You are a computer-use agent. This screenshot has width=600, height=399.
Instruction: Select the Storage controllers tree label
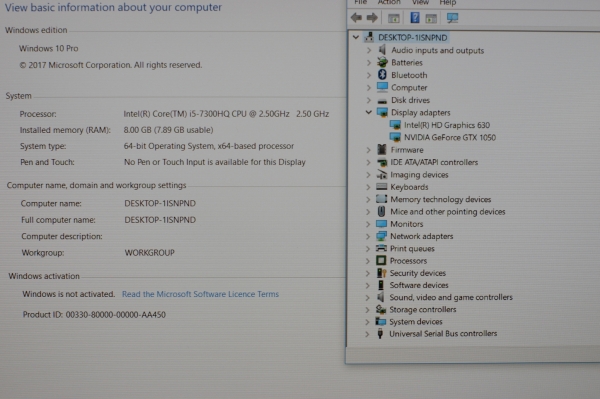click(422, 309)
